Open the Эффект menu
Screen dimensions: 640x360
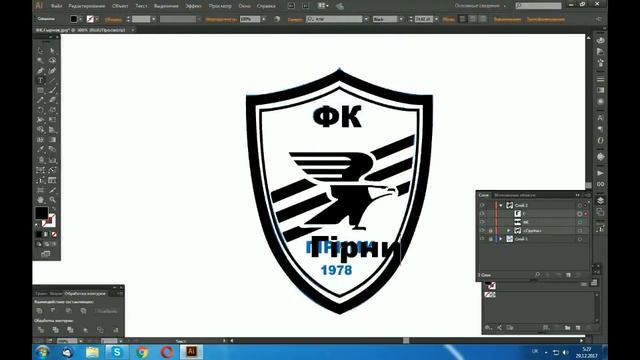click(x=193, y=6)
